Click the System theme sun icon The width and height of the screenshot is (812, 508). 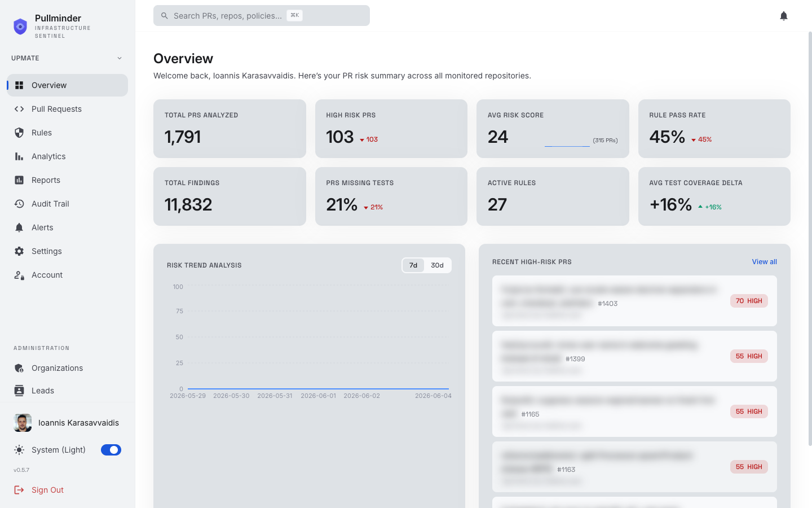(19, 450)
